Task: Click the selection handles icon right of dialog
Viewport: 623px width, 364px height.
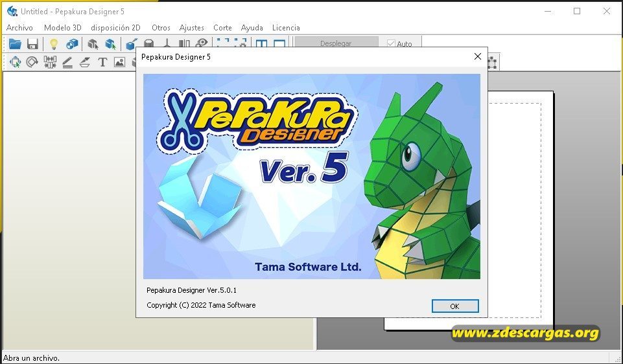Action: point(493,62)
